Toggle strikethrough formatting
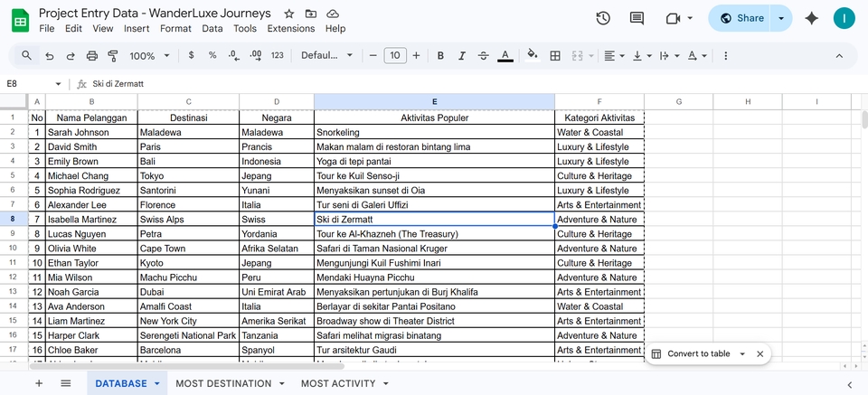The width and height of the screenshot is (868, 395). point(483,55)
